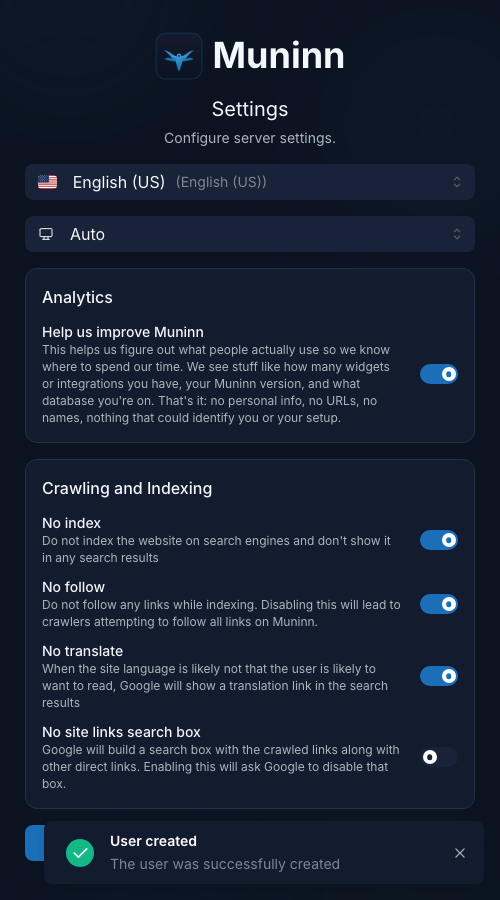This screenshot has width=500, height=900.
Task: Click the blue button behind the notification
Action: coord(34,843)
